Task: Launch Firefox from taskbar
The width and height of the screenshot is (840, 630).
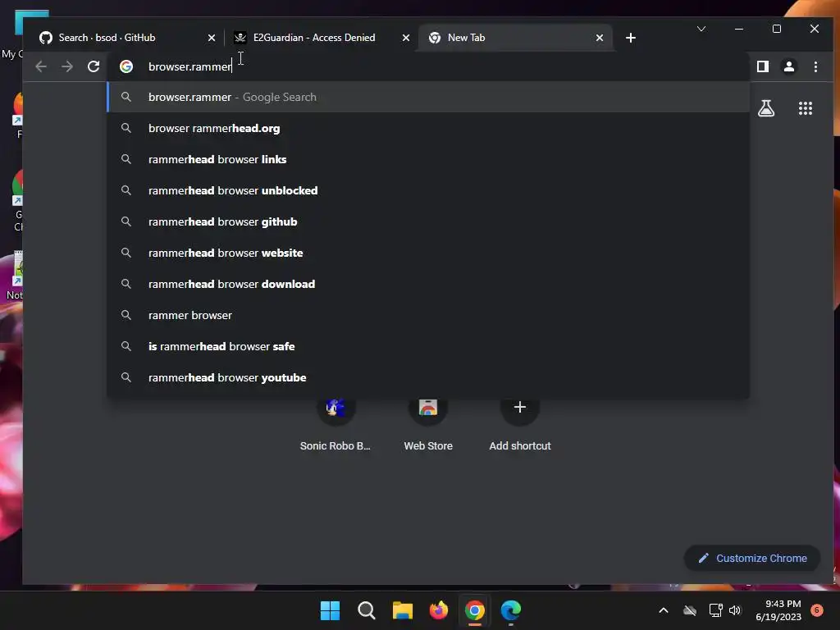Action: pyautogui.click(x=439, y=610)
